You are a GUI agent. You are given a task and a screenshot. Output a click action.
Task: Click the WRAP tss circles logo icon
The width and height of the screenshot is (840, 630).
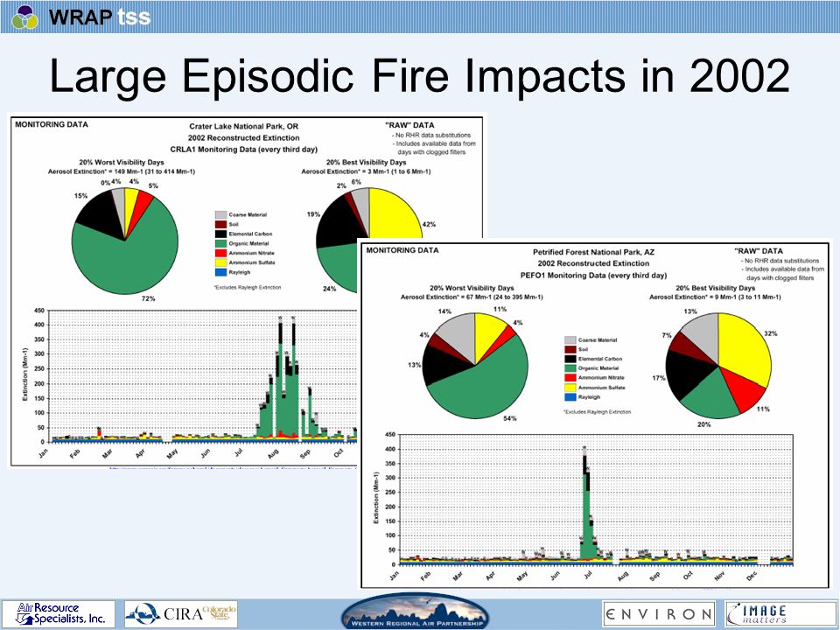click(25, 17)
